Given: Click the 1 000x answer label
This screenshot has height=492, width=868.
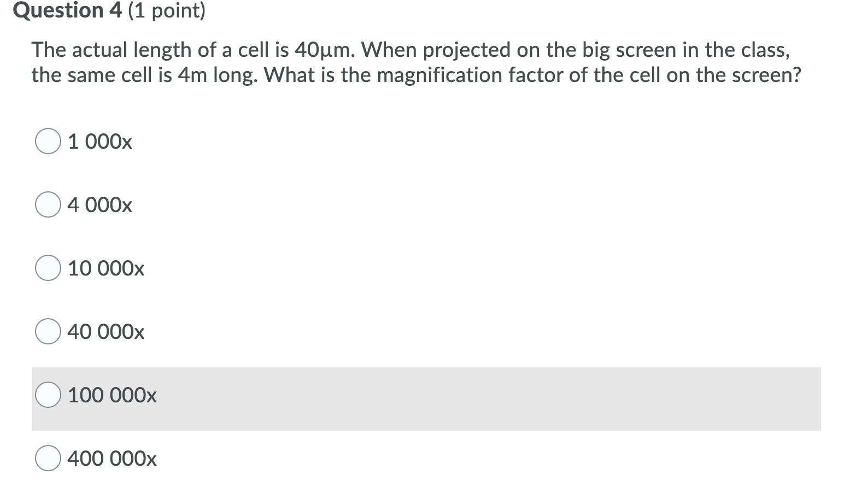Looking at the screenshot, I should click(x=99, y=142).
